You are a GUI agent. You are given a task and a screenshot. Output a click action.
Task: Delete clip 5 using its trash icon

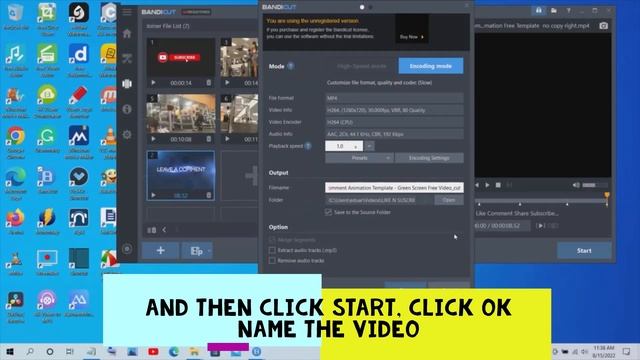pos(209,139)
